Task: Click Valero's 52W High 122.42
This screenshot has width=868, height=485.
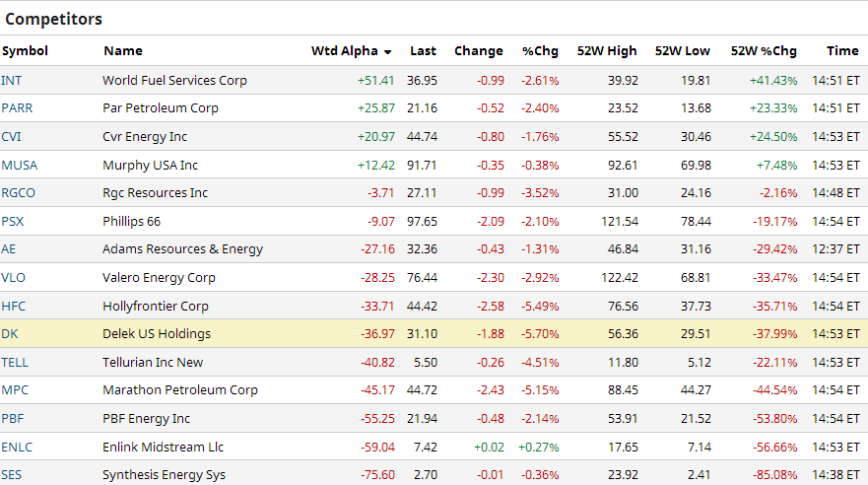Action: click(620, 278)
